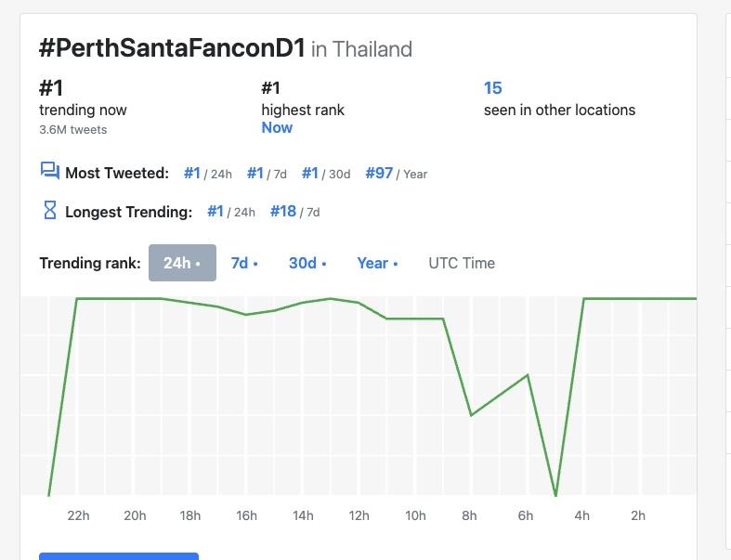The image size is (731, 560).
Task: Toggle the UTC Time option
Action: pos(461,263)
